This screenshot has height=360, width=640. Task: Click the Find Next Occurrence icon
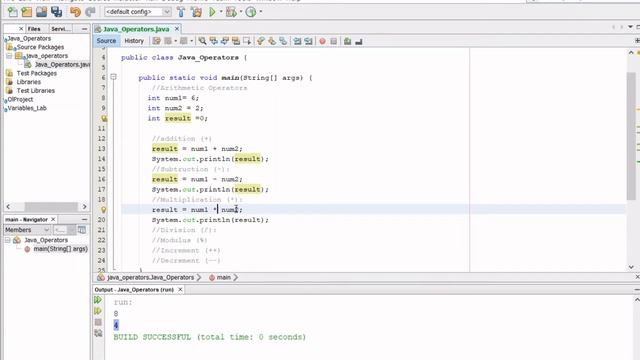pyautogui.click(x=225, y=41)
